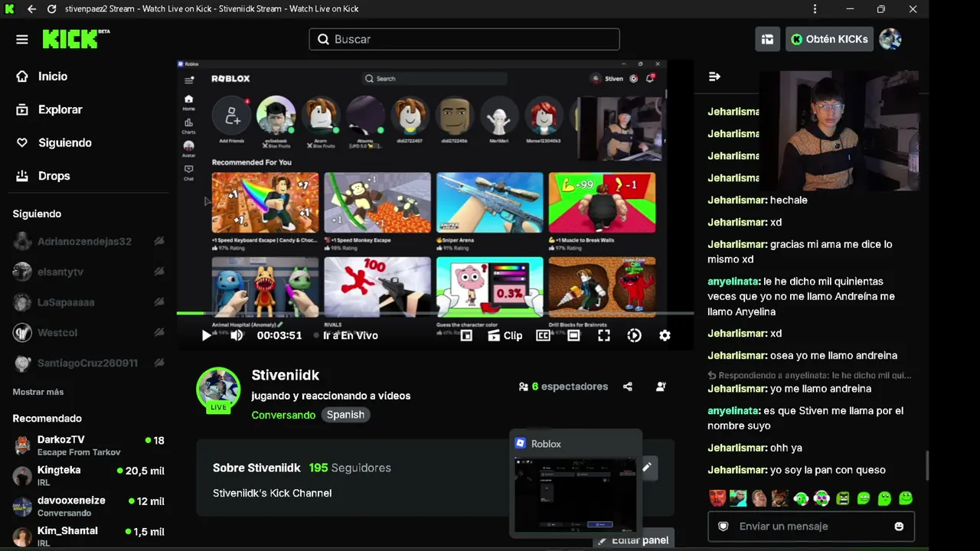The height and width of the screenshot is (551, 980).
Task: Open recommended channel Kim_Shantal
Action: (89, 536)
